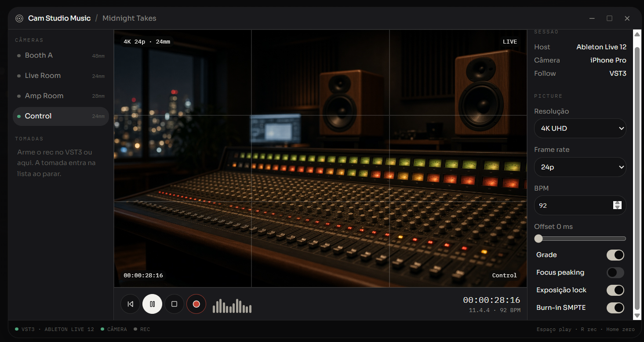Increase BPM with the up stepper arrow

(x=617, y=203)
